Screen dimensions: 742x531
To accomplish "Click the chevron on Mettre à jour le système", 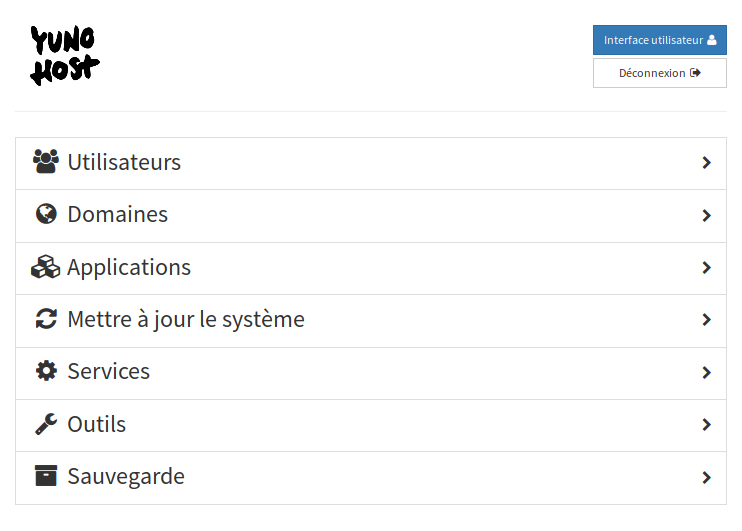I will click(x=707, y=320).
